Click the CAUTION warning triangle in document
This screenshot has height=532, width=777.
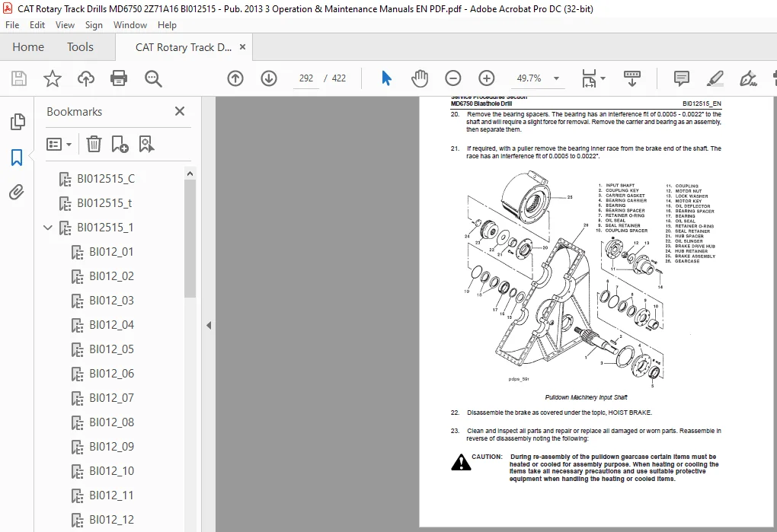tap(461, 462)
